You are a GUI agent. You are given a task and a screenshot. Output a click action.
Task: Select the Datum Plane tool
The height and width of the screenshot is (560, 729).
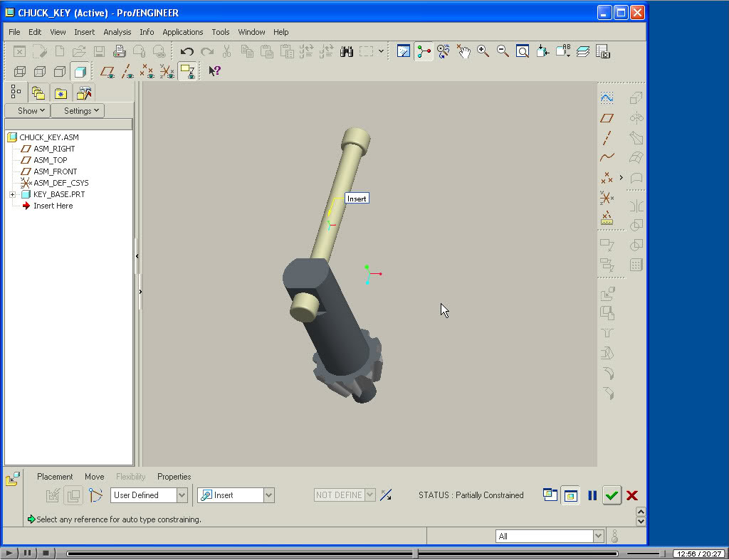pyautogui.click(x=607, y=118)
